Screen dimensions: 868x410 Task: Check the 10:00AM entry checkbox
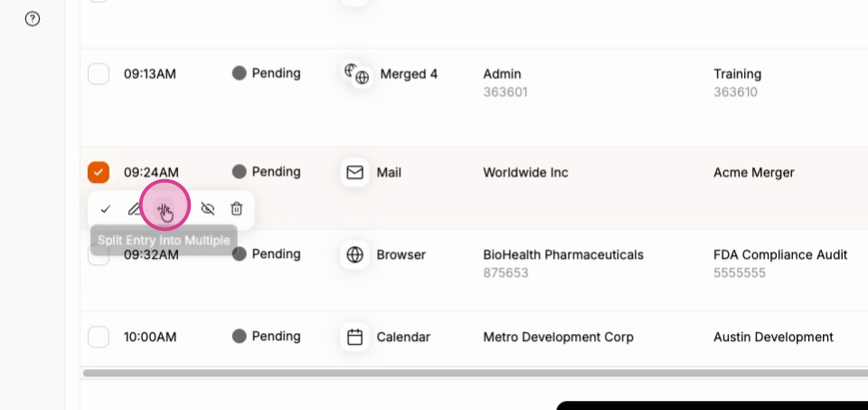pyautogui.click(x=99, y=337)
